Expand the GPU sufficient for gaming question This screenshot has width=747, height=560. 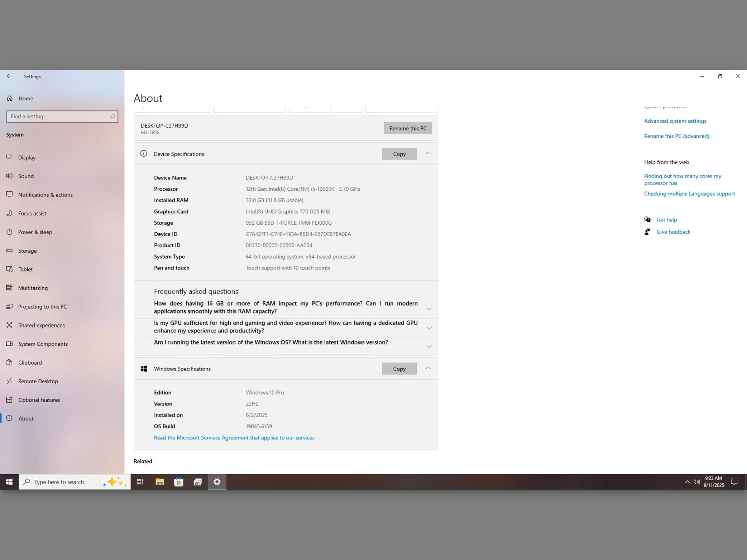tap(429, 328)
